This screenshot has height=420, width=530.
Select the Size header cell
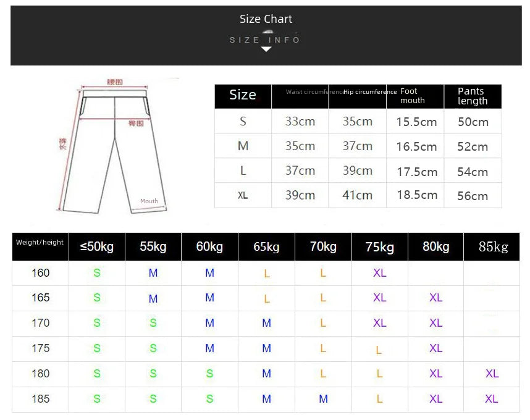coord(243,95)
